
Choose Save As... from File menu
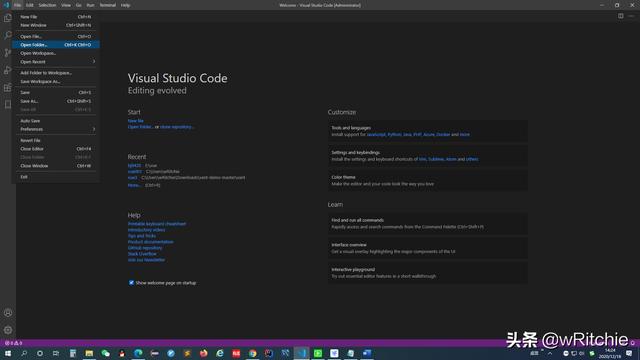pyautogui.click(x=56, y=101)
